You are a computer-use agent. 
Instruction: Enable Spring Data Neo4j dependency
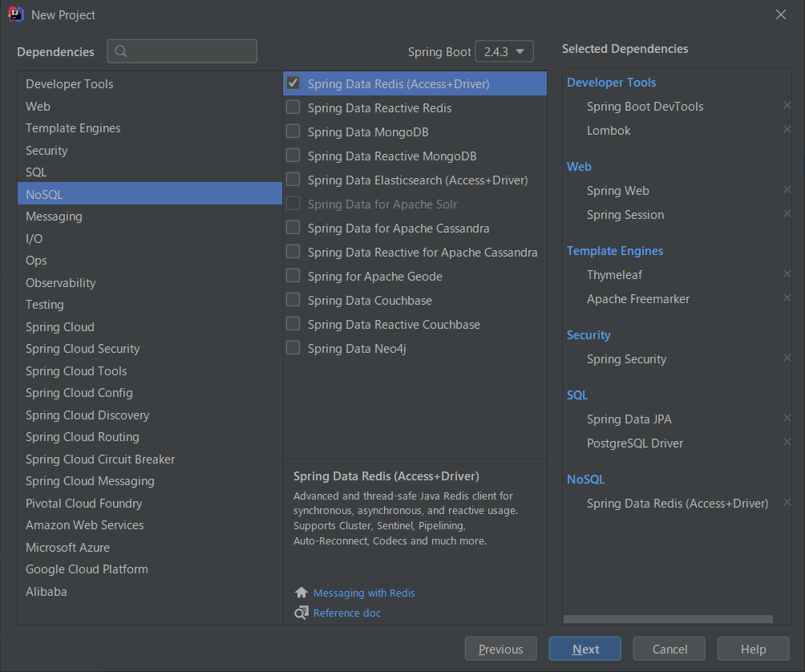coord(293,348)
